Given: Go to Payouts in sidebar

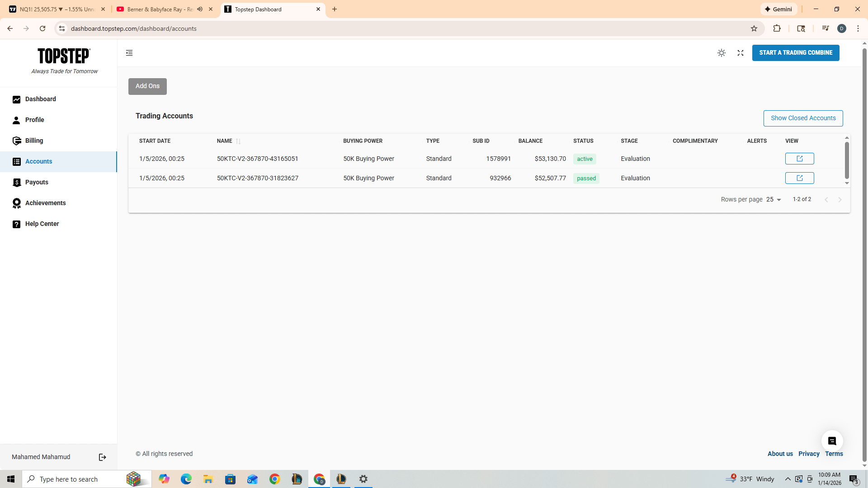Looking at the screenshot, I should [37, 182].
